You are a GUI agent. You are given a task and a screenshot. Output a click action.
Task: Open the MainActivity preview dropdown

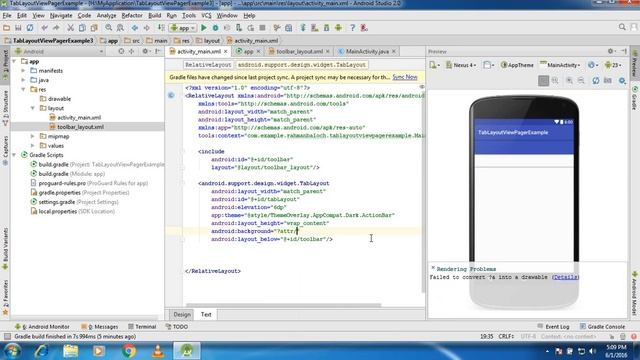tap(560, 65)
